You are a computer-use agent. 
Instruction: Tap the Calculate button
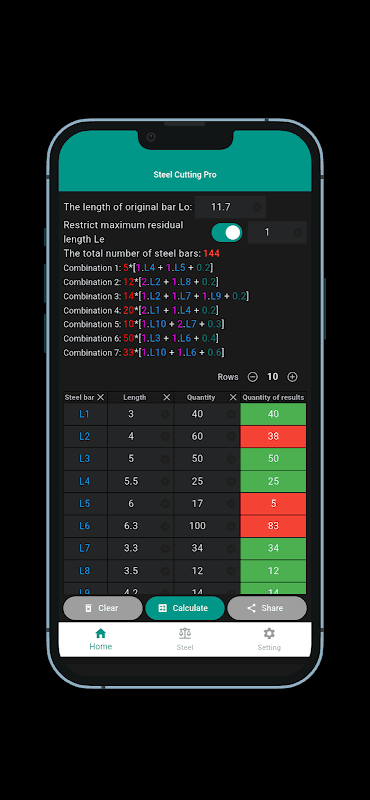pyautogui.click(x=185, y=608)
